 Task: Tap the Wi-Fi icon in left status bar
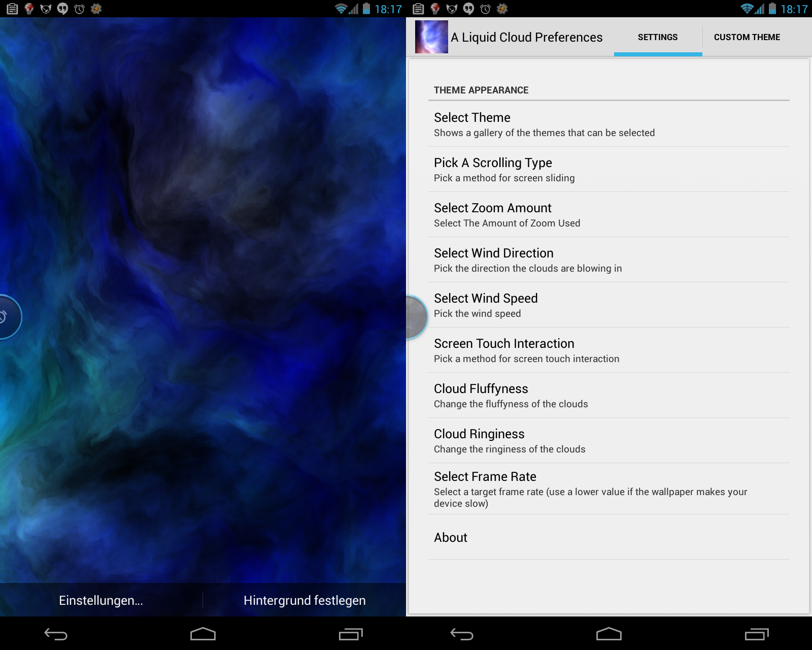[341, 9]
